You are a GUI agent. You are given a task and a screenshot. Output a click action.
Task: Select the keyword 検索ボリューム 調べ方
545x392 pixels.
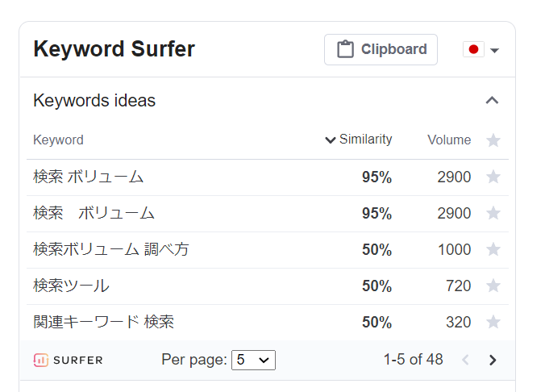pyautogui.click(x=111, y=249)
